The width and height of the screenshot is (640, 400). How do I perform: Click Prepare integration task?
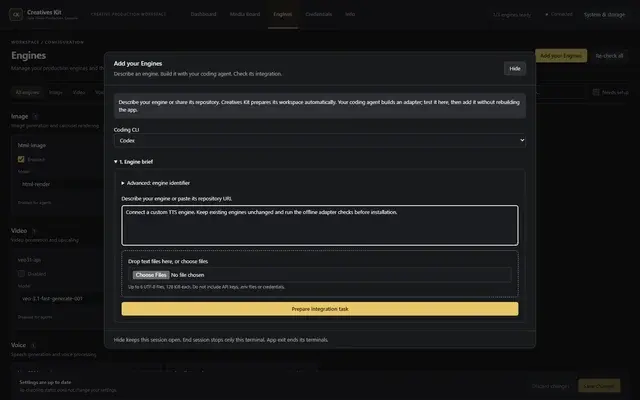click(320, 309)
